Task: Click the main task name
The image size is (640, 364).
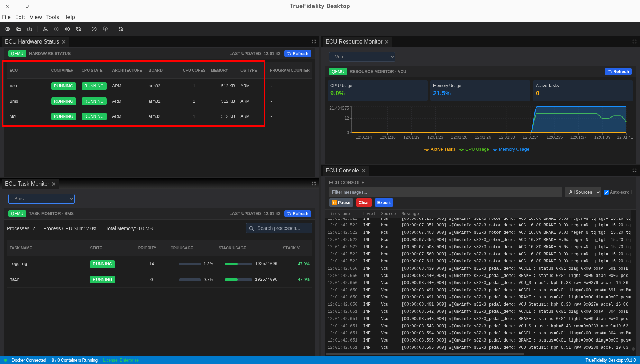Action: [15, 279]
